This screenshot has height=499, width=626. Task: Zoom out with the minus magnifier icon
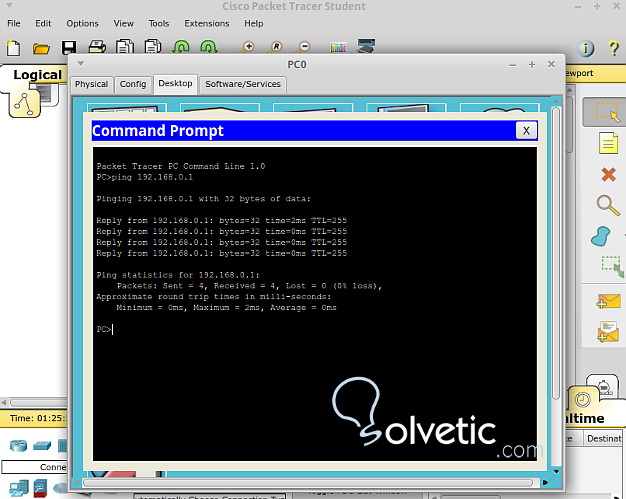point(303,48)
